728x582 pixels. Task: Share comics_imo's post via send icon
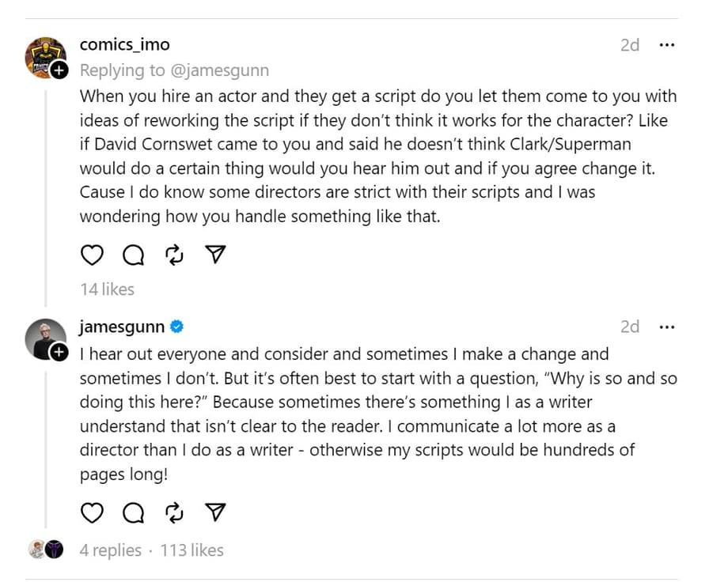(215, 255)
